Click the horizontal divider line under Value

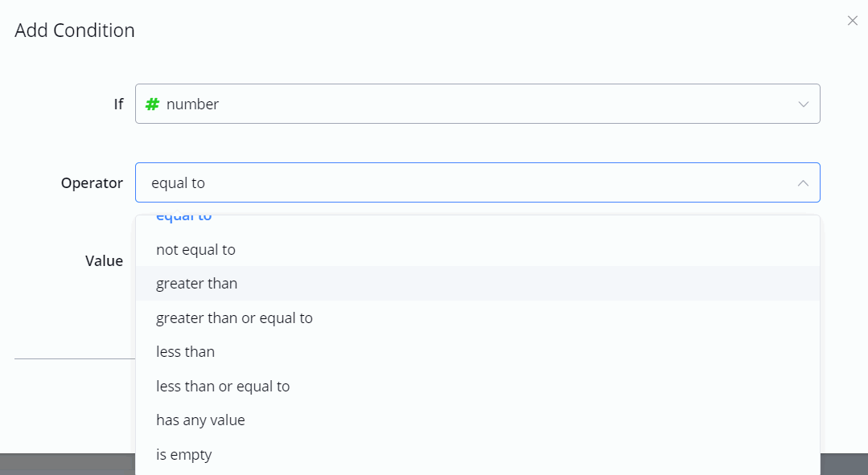74,358
